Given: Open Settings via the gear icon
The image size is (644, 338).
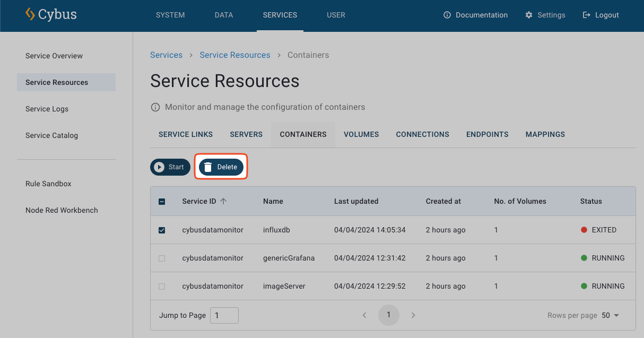Looking at the screenshot, I should pyautogui.click(x=529, y=15).
